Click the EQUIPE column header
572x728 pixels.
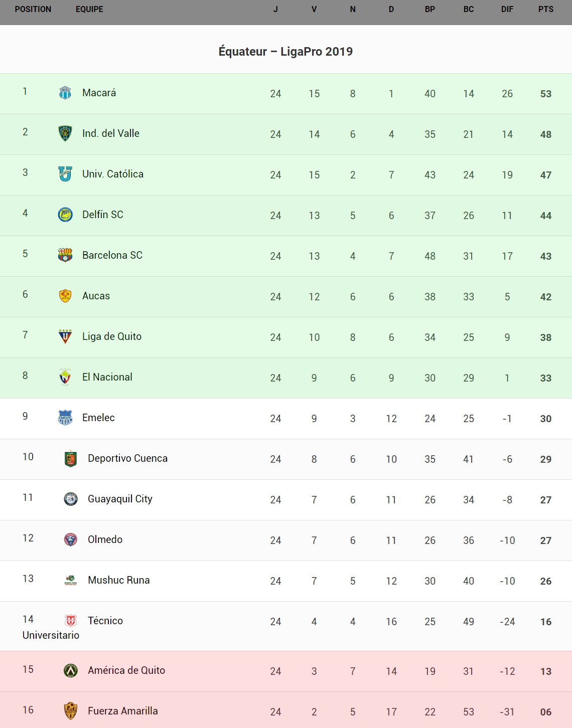click(x=89, y=9)
